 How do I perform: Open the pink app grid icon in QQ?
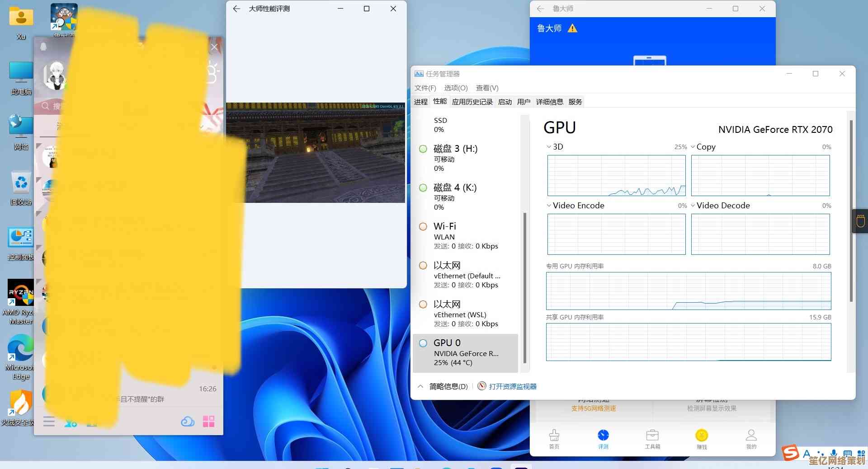pyautogui.click(x=208, y=422)
